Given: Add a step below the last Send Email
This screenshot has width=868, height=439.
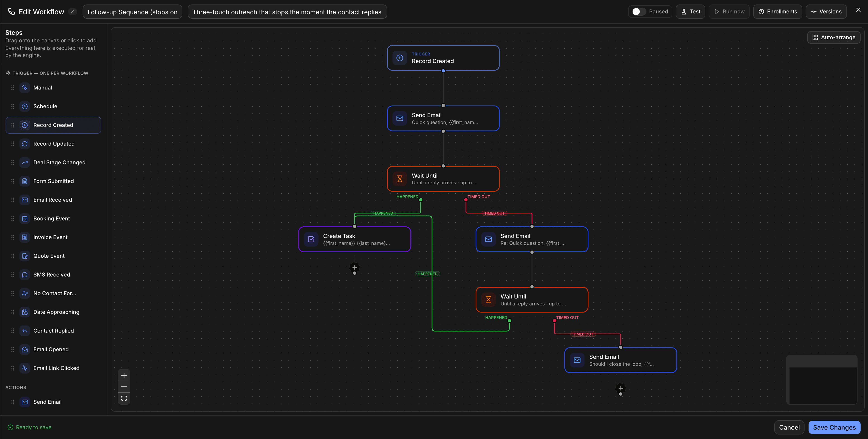Looking at the screenshot, I should click(620, 388).
